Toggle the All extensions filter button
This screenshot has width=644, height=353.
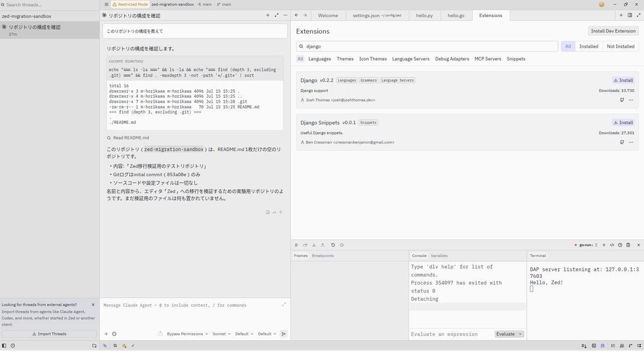568,47
